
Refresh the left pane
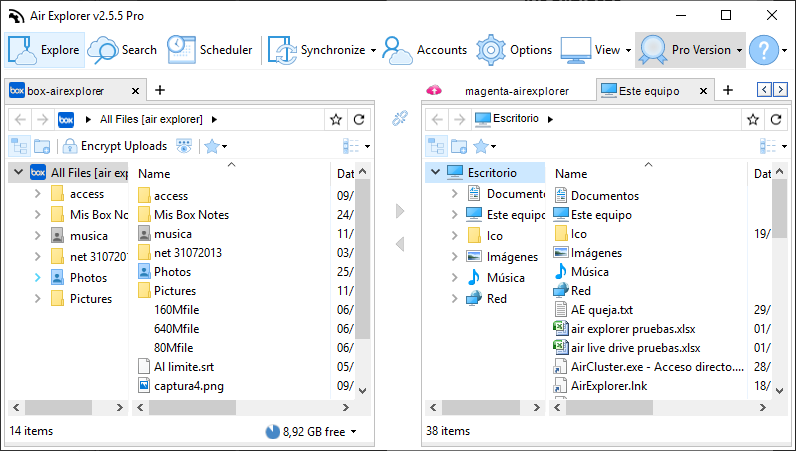pos(359,119)
